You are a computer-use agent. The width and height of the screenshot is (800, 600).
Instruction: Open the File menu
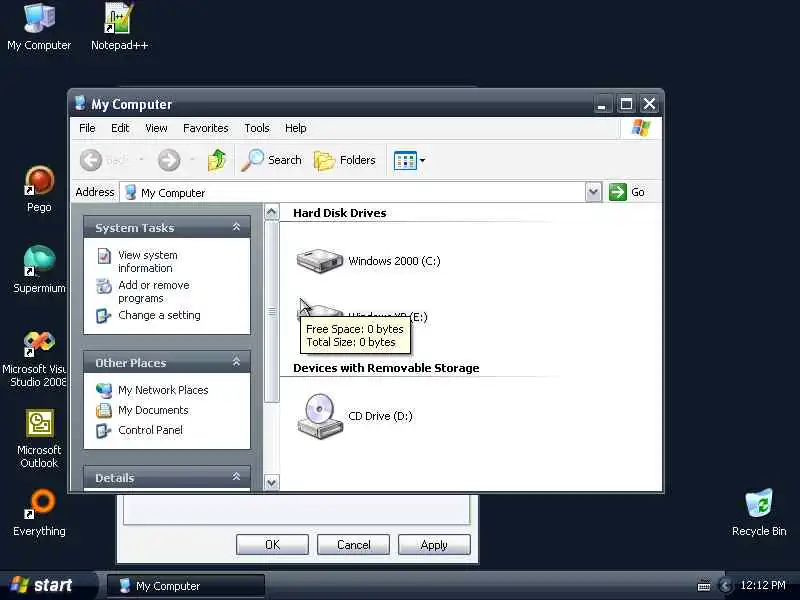click(x=87, y=128)
